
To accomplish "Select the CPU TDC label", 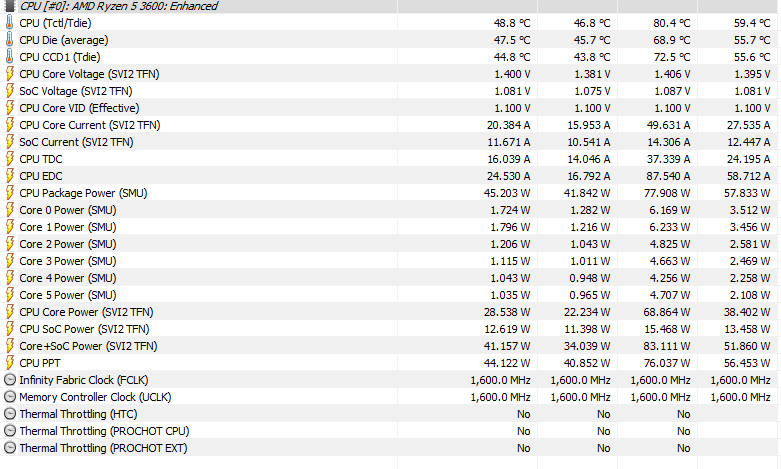I will [41, 159].
